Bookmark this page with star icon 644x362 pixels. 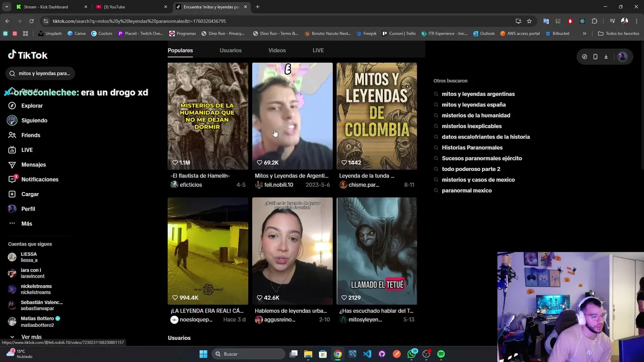tap(529, 21)
